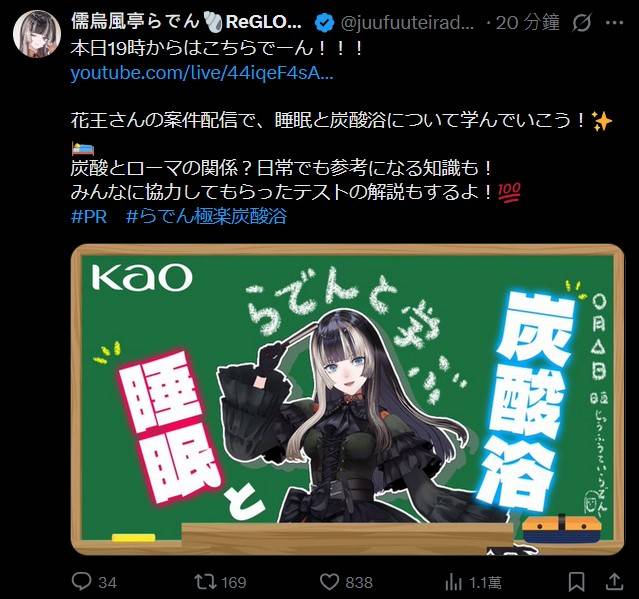Open the youtube.com/live link

[x=202, y=74]
